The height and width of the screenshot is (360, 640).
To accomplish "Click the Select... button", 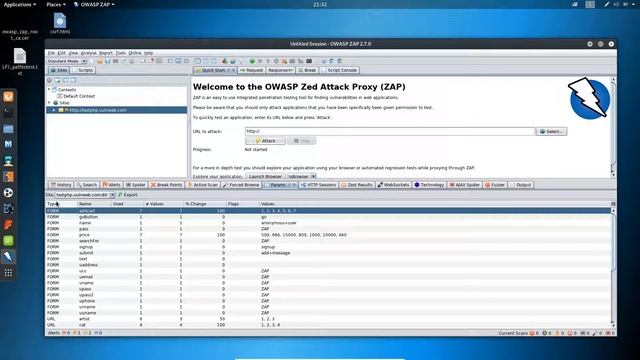I will click(x=551, y=131).
